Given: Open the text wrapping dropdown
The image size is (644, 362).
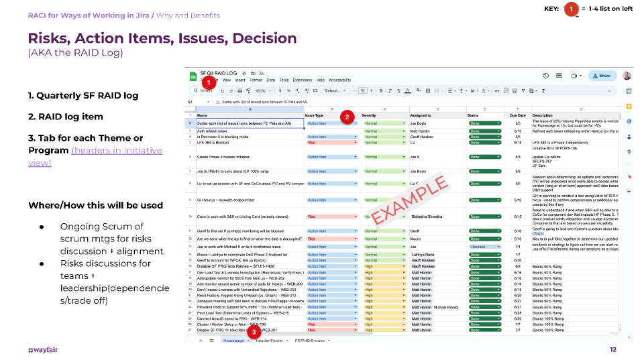Looking at the screenshot, I should [474, 90].
